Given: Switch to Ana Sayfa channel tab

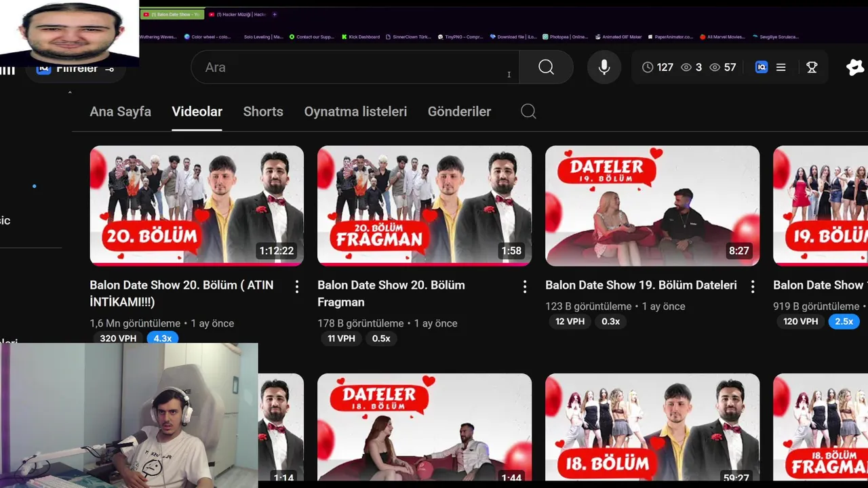Looking at the screenshot, I should tap(120, 111).
